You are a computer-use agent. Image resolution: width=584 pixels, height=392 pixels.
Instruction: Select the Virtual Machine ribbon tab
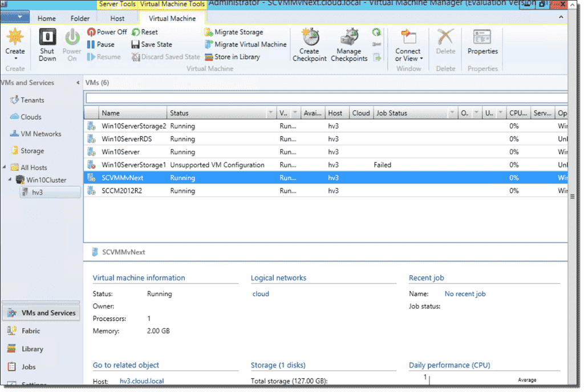pyautogui.click(x=172, y=18)
